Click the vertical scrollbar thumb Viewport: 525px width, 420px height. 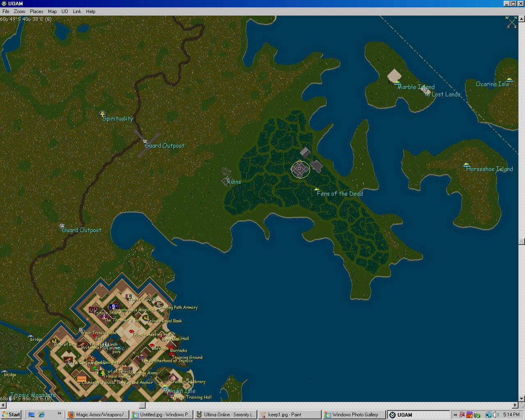click(x=522, y=241)
